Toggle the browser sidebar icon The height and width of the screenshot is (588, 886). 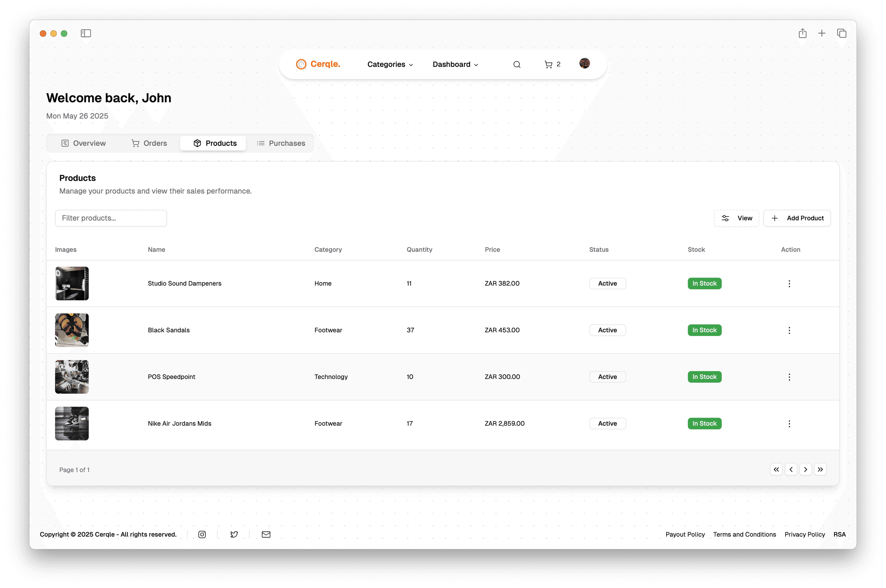86,33
